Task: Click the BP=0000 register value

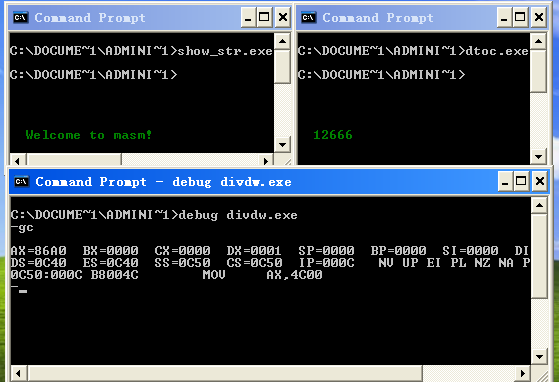Action: pyautogui.click(x=398, y=251)
